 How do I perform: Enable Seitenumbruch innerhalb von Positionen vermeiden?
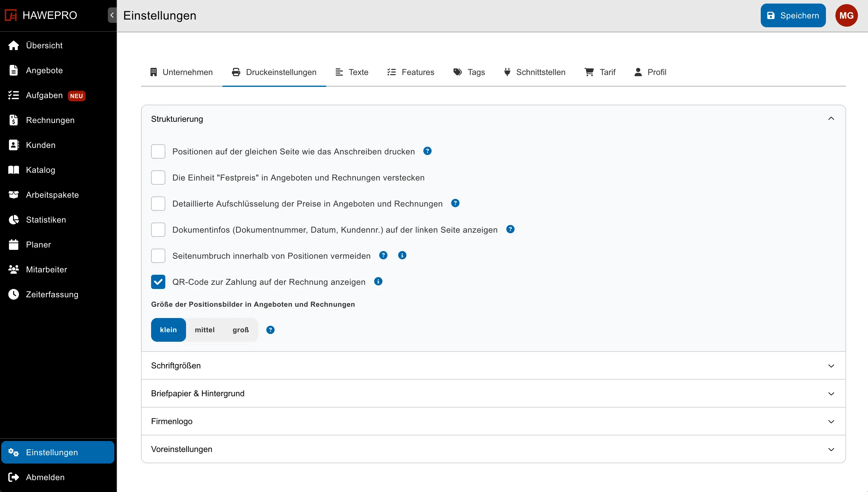pos(158,256)
